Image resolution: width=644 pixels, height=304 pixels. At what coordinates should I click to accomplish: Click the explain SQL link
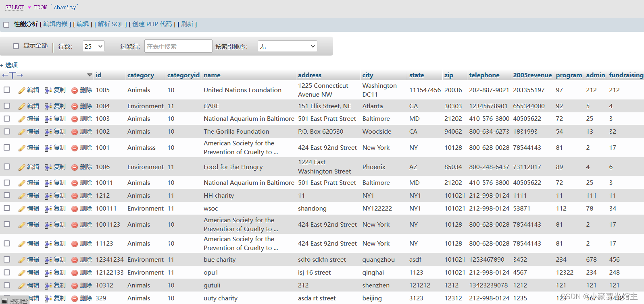(x=110, y=24)
